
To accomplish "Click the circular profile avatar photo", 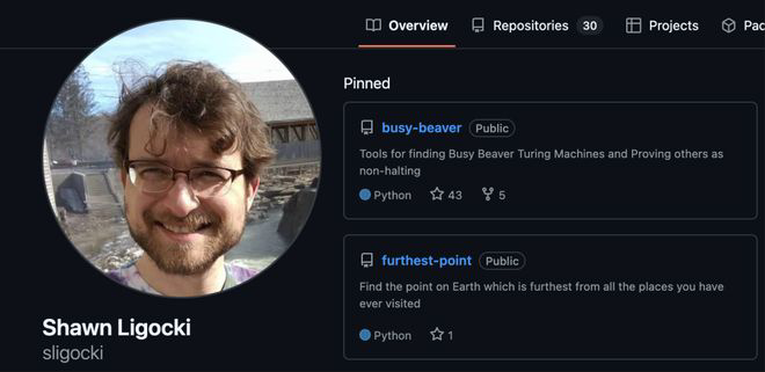I will tap(182, 158).
